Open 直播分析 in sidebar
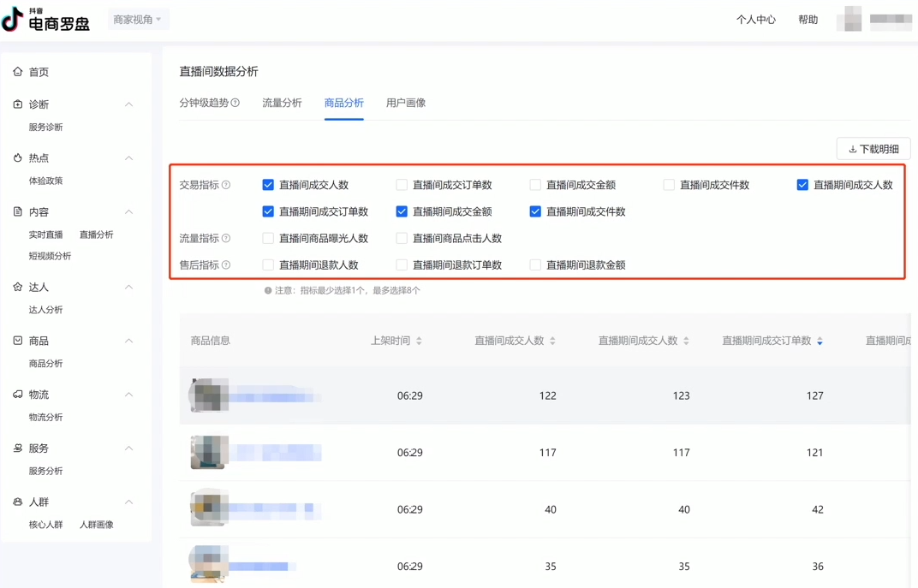The height and width of the screenshot is (588, 918). [x=97, y=235]
